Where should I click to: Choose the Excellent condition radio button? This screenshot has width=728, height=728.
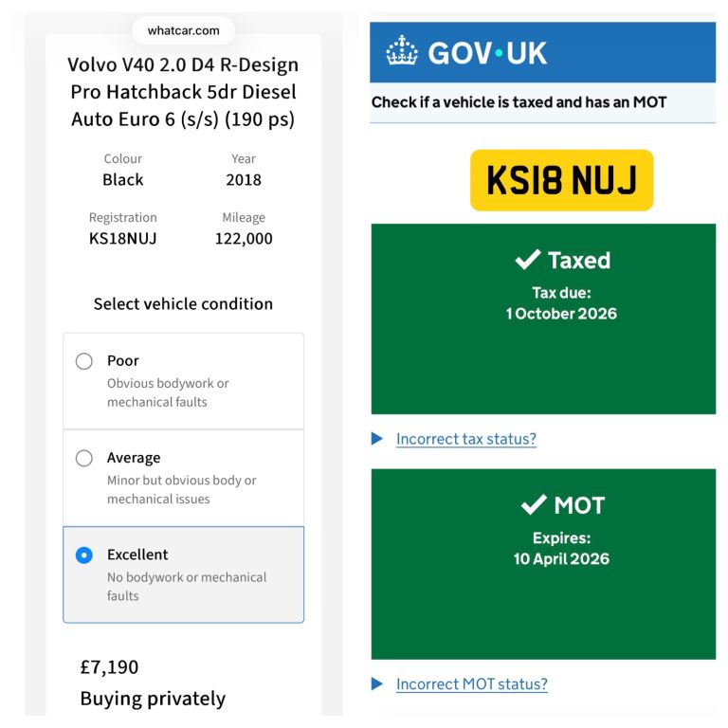(84, 555)
